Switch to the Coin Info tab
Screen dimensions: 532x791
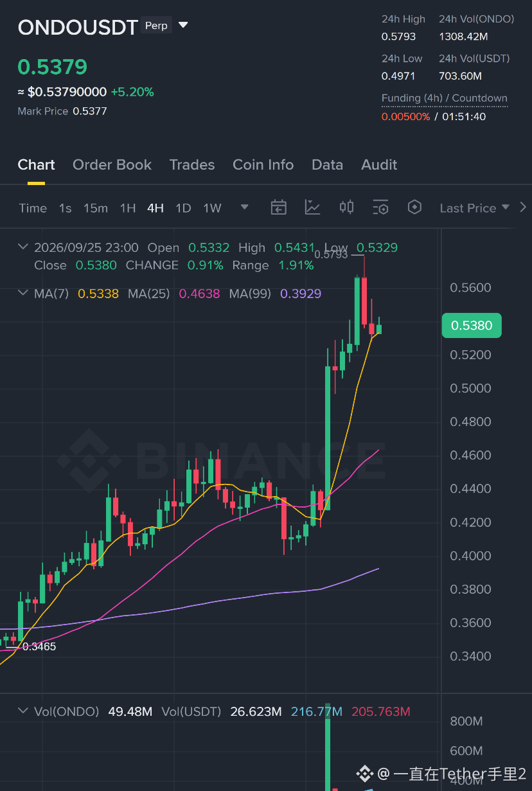coord(263,164)
